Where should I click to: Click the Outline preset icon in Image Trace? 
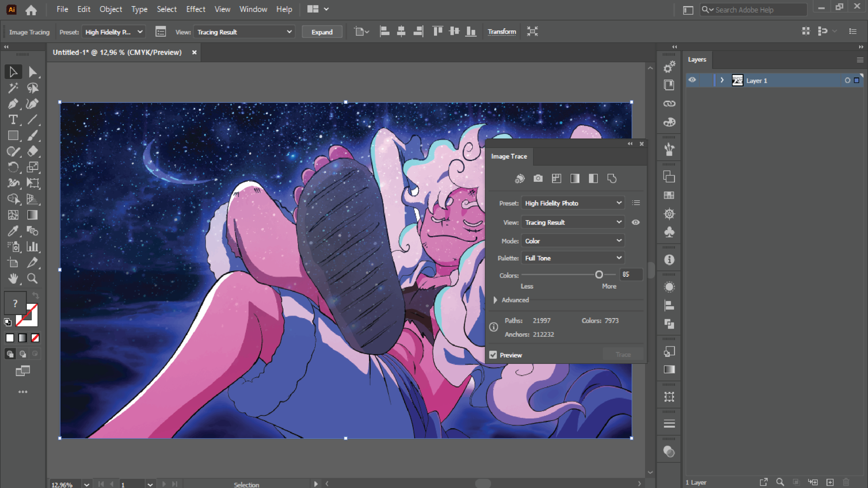click(612, 178)
